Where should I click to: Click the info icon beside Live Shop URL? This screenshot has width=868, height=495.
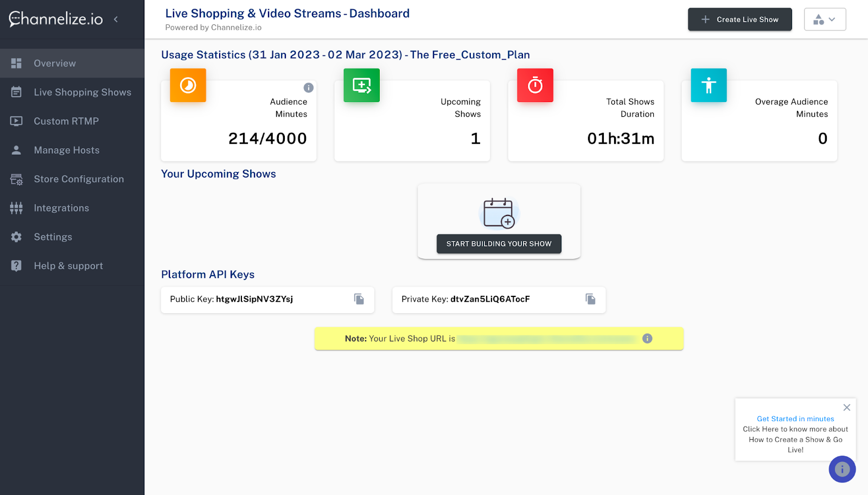(x=647, y=339)
